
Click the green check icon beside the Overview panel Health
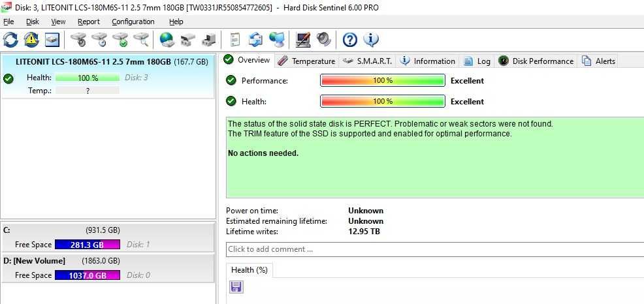pyautogui.click(x=231, y=101)
